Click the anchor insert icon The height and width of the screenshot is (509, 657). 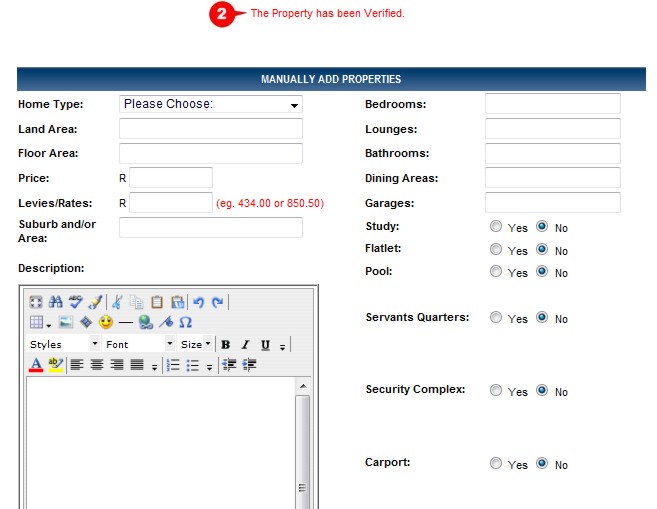pyautogui.click(x=166, y=322)
